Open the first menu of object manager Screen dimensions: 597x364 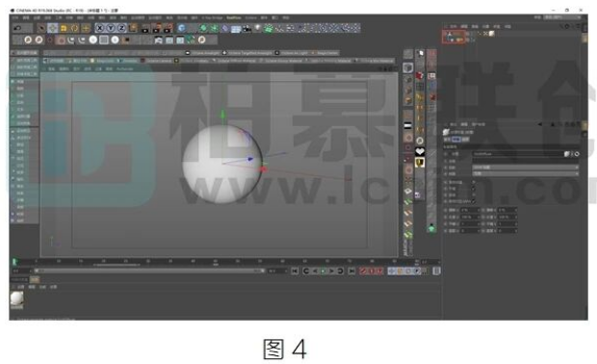(x=454, y=27)
